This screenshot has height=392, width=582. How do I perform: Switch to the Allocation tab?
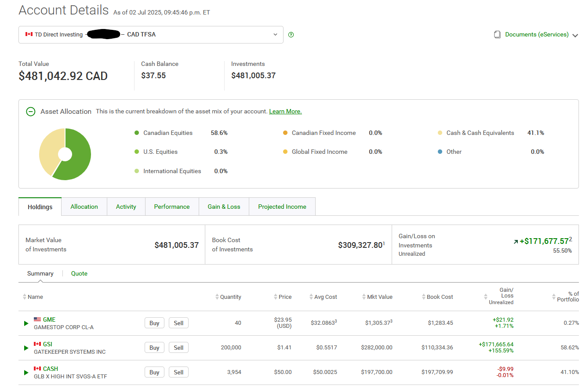point(84,207)
